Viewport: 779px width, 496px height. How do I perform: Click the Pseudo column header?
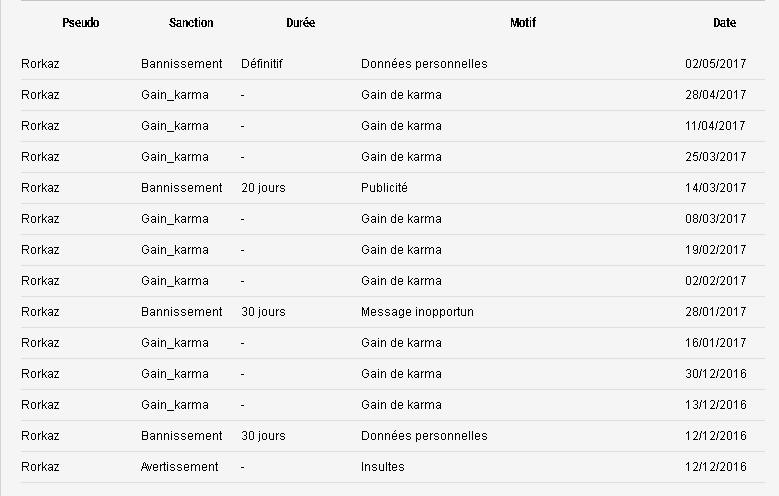[x=80, y=23]
